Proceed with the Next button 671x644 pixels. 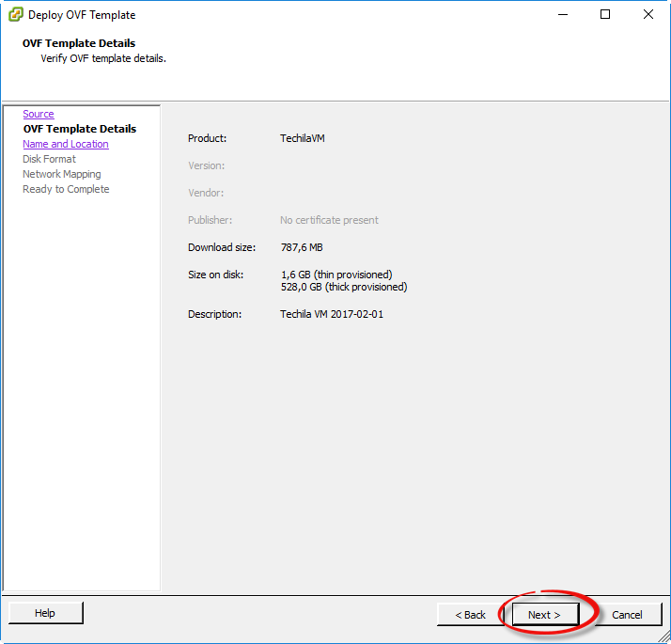(x=544, y=615)
